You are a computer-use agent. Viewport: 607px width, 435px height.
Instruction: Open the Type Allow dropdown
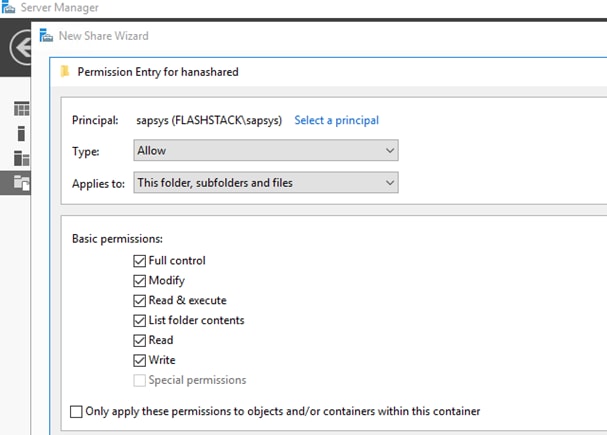pos(266,150)
